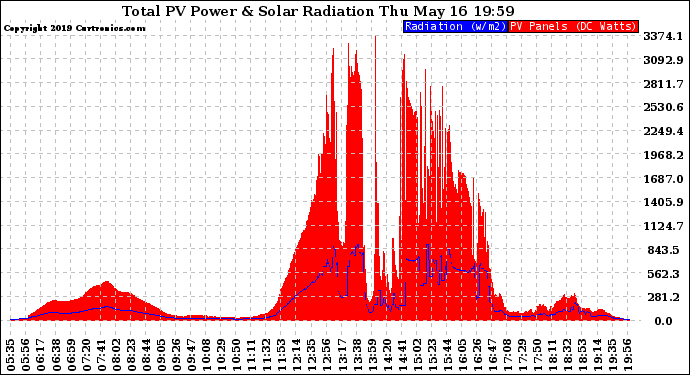The width and height of the screenshot is (690, 375).
Task: Click the 17:50 time label
Action: point(537,355)
